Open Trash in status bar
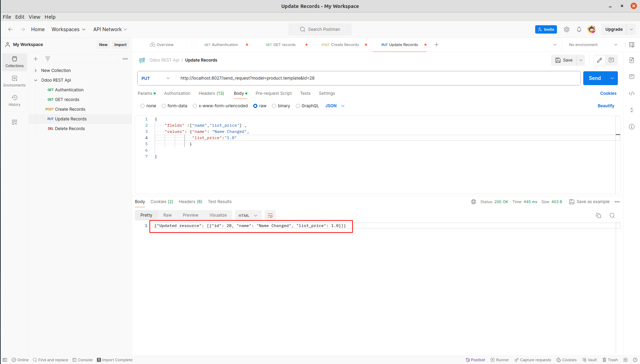Viewport: 640px width, 364px height. point(610,360)
